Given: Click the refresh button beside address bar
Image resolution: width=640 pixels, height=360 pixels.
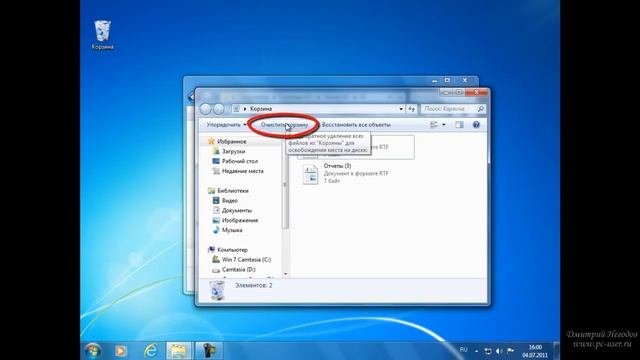Looking at the screenshot, I should (411, 109).
